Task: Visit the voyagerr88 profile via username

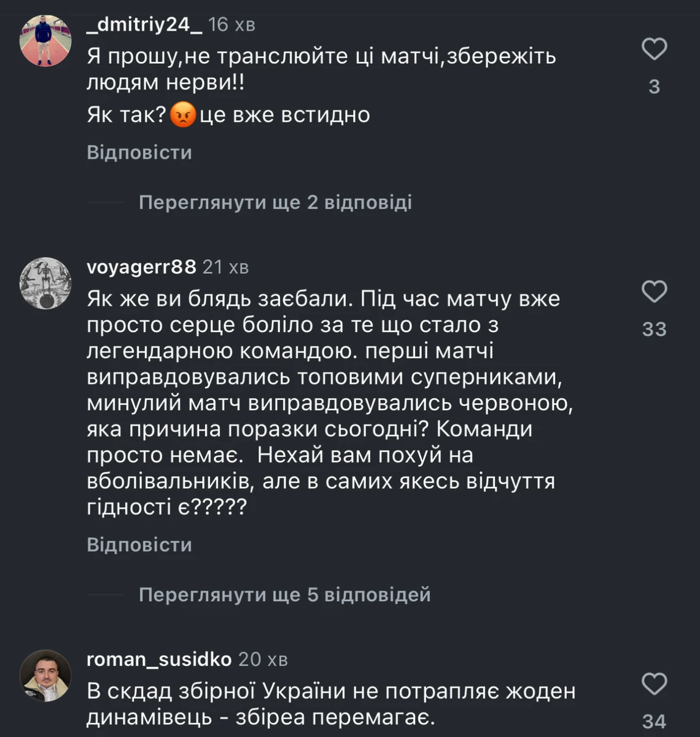Action: pyautogui.click(x=141, y=267)
